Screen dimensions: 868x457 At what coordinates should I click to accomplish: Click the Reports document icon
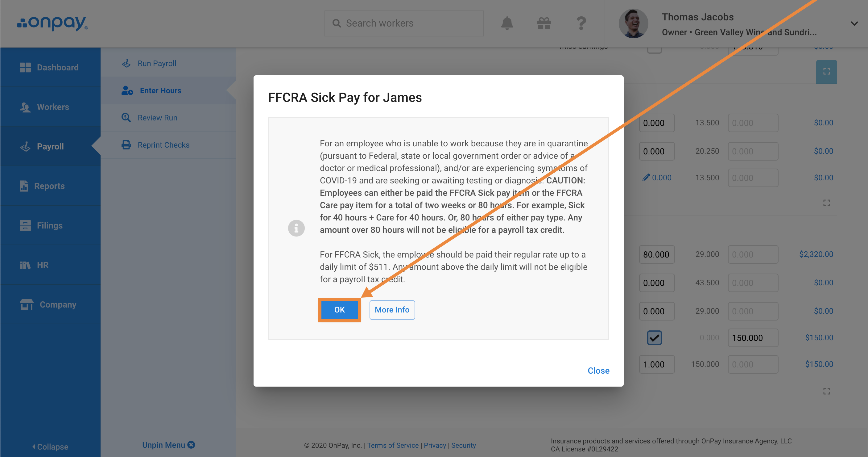click(x=23, y=186)
